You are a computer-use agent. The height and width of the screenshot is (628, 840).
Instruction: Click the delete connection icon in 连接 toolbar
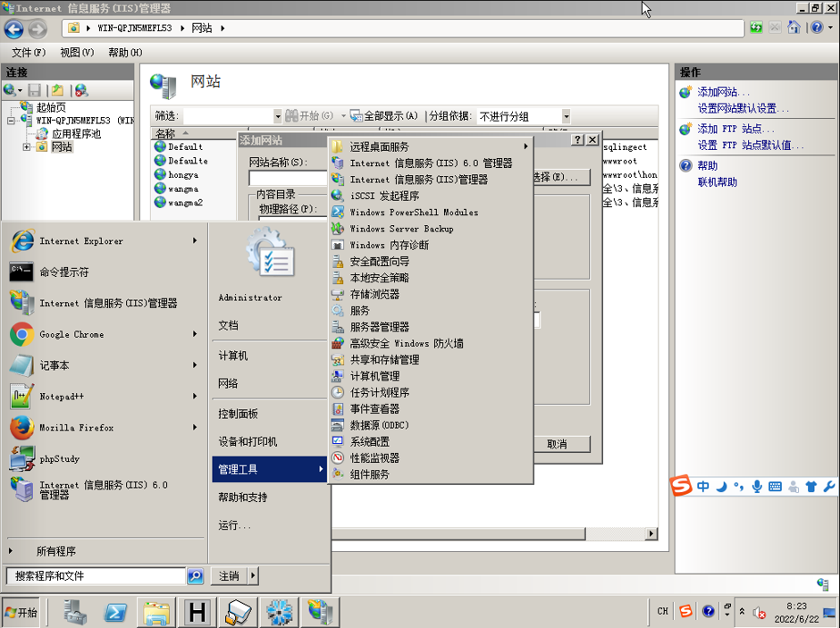point(81,90)
